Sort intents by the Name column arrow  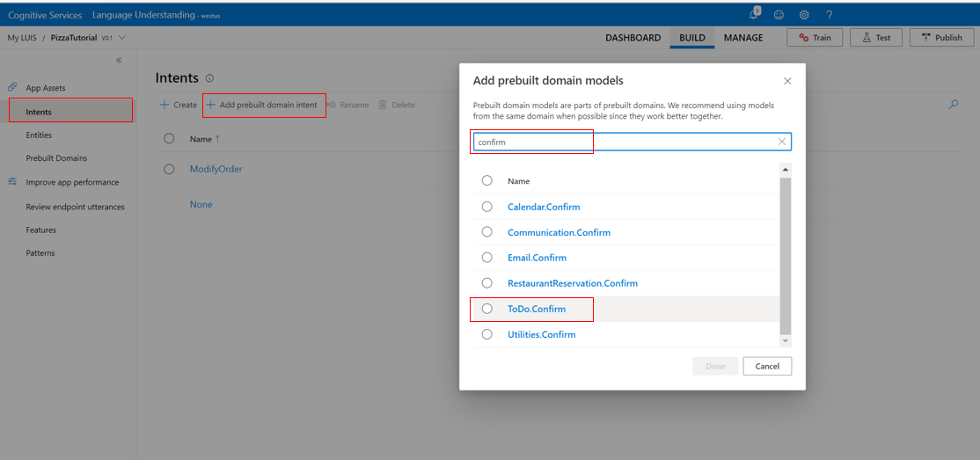point(217,139)
